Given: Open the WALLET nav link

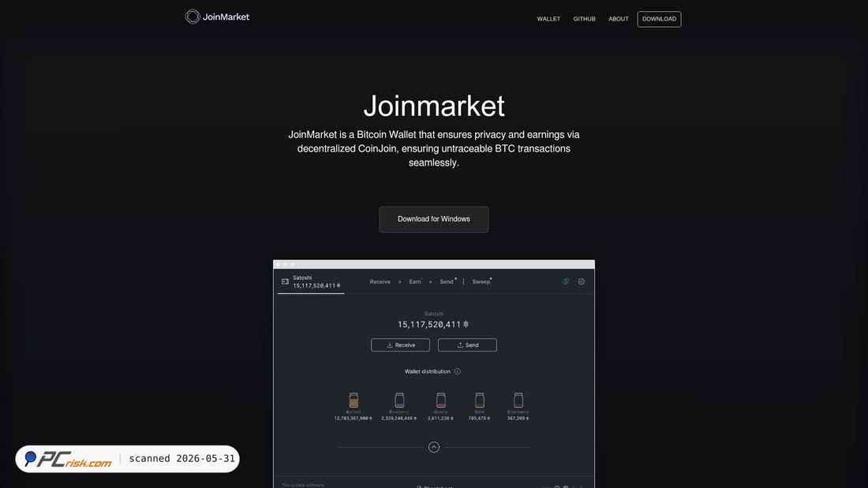Looking at the screenshot, I should point(548,19).
